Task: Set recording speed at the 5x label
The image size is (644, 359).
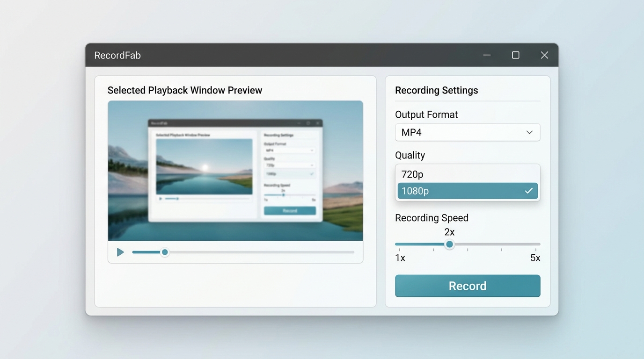Action: 535,258
